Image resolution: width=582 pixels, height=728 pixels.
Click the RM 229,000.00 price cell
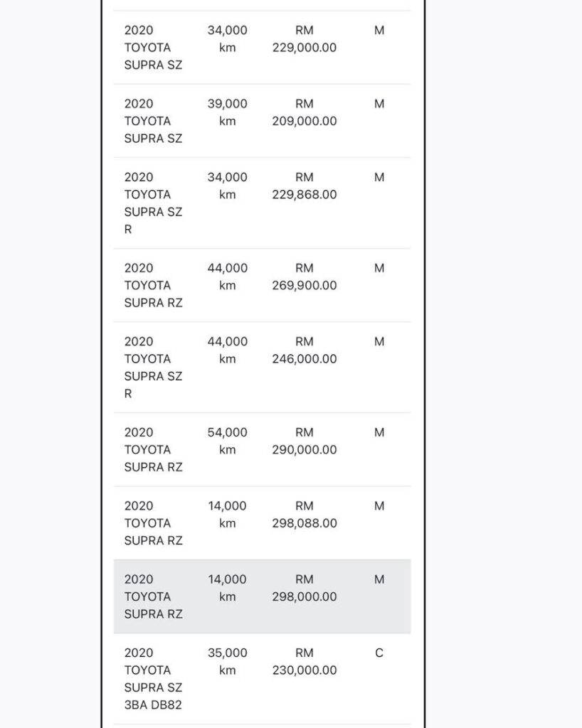pyautogui.click(x=304, y=39)
